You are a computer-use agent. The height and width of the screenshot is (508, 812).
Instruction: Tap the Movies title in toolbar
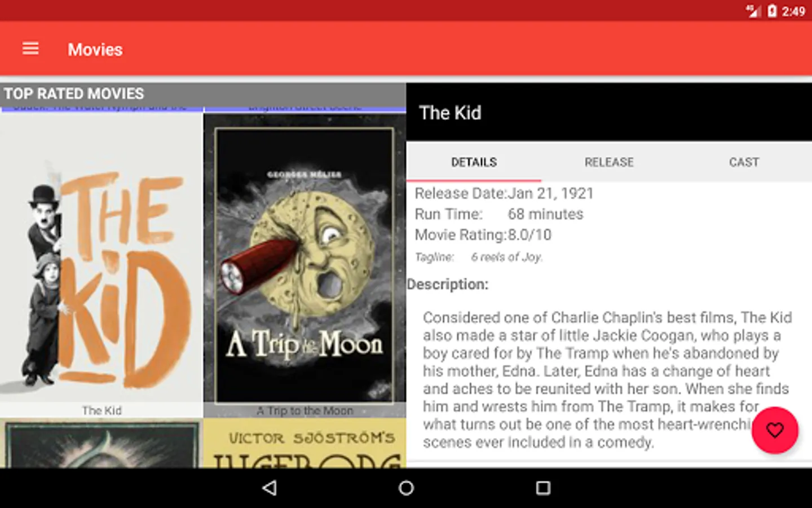coord(95,50)
